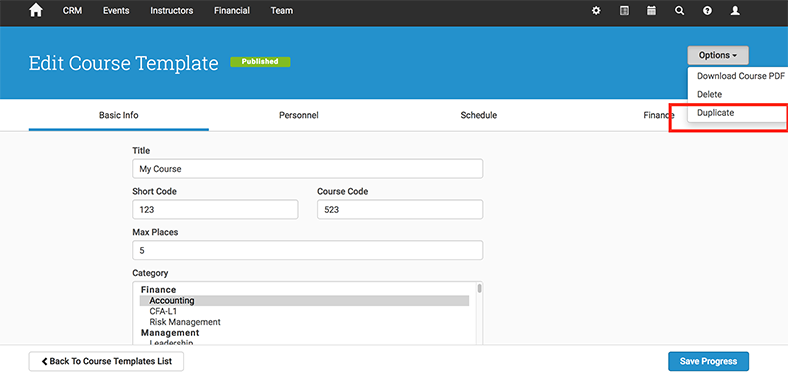The width and height of the screenshot is (788, 375).
Task: Click the Short Code input field
Action: click(x=215, y=210)
